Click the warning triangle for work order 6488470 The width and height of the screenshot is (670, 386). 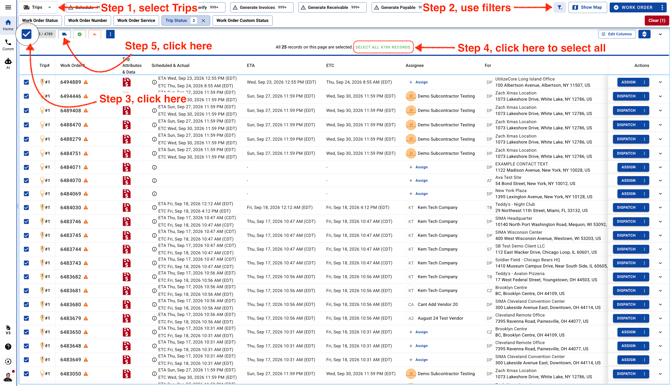(86, 125)
